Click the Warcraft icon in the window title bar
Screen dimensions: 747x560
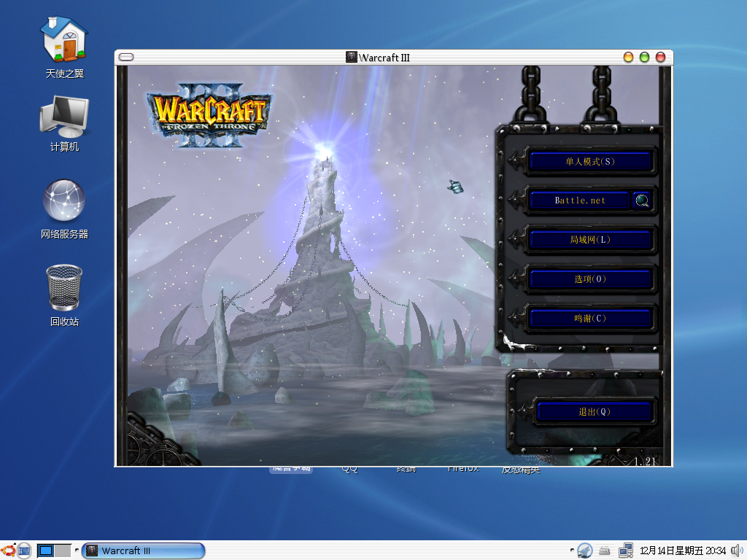tap(351, 57)
